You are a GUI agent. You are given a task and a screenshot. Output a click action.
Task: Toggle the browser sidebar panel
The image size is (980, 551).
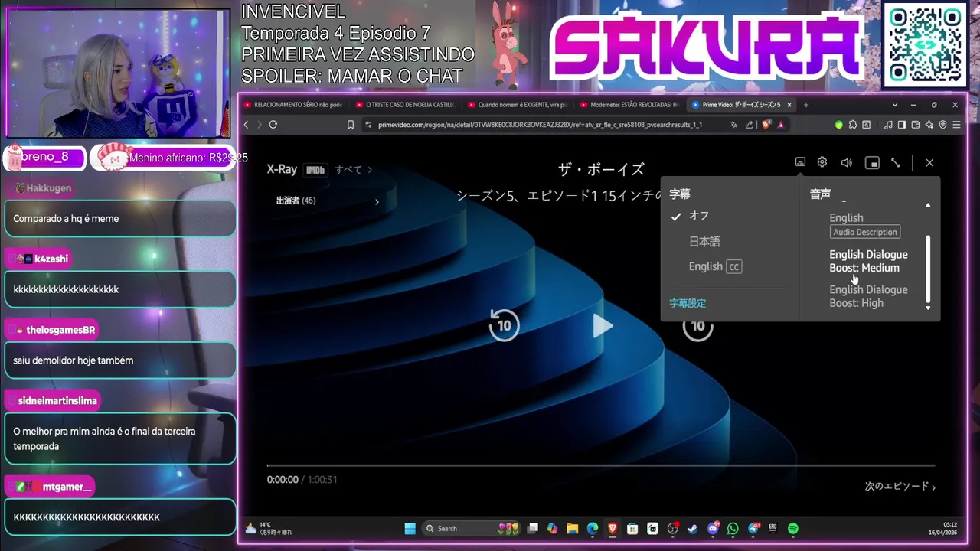(x=902, y=125)
